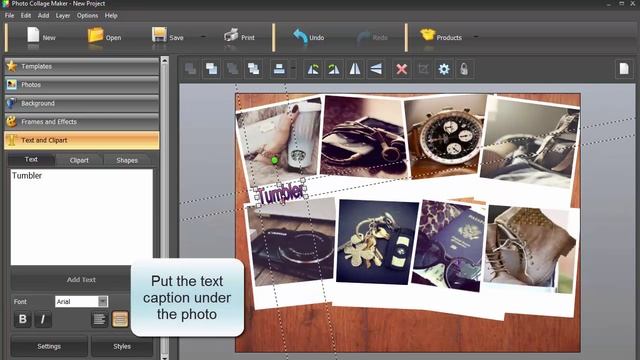Screen dimensions: 640x360
Task: Select the camera photo in collage
Action: 292,243
